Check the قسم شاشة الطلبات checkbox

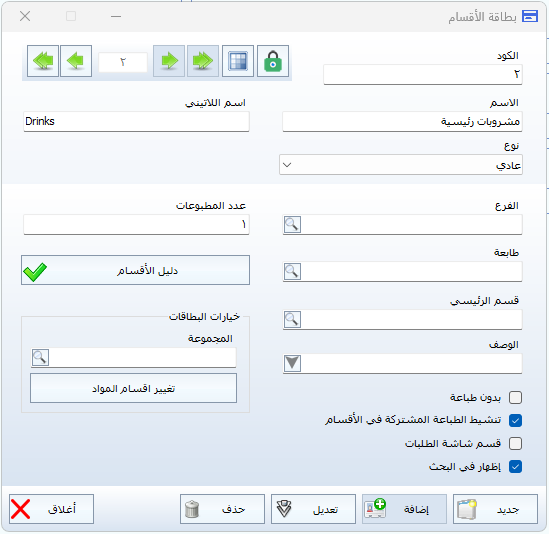(515, 443)
